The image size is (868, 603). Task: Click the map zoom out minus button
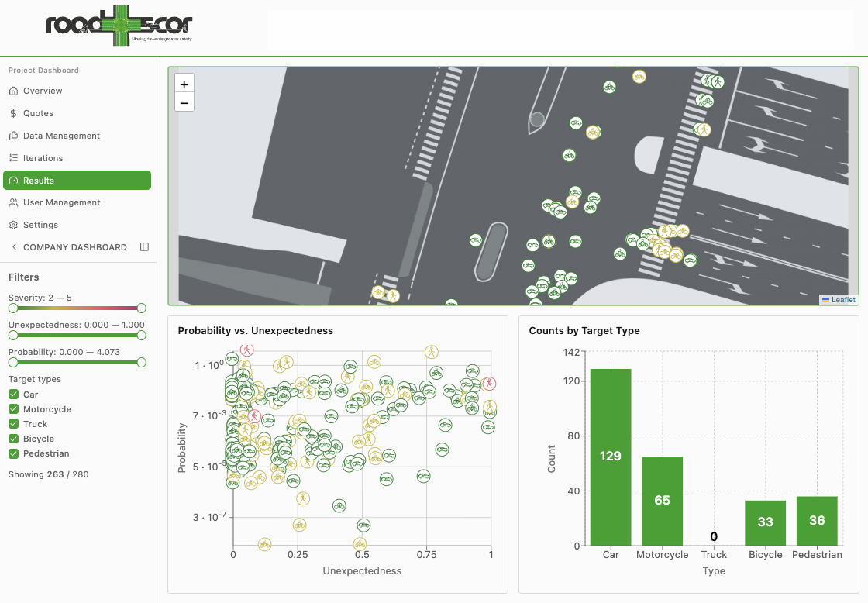click(x=184, y=102)
